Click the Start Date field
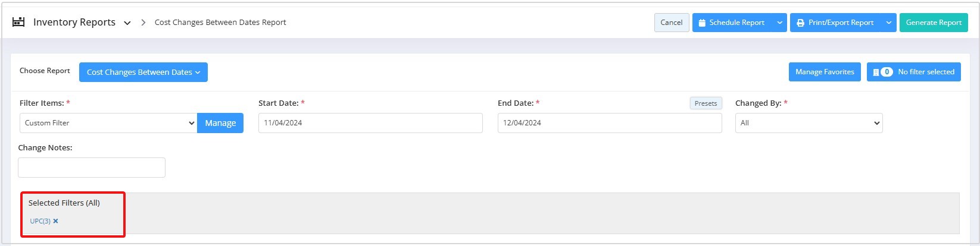 click(370, 123)
